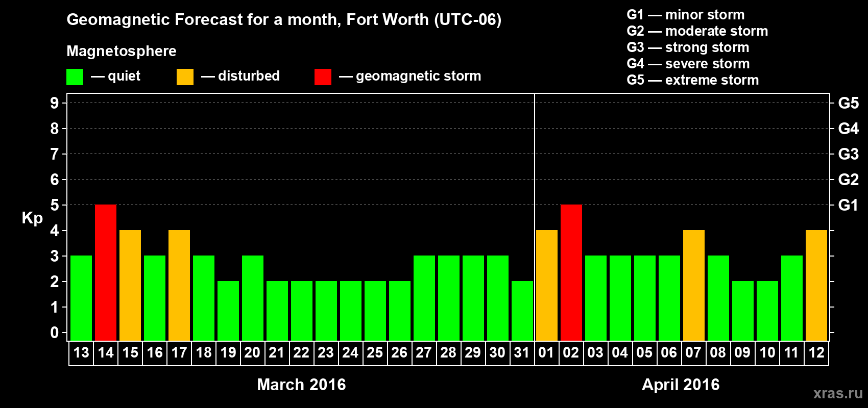Click the date label 23
The height and width of the screenshot is (408, 868).
coord(326,352)
